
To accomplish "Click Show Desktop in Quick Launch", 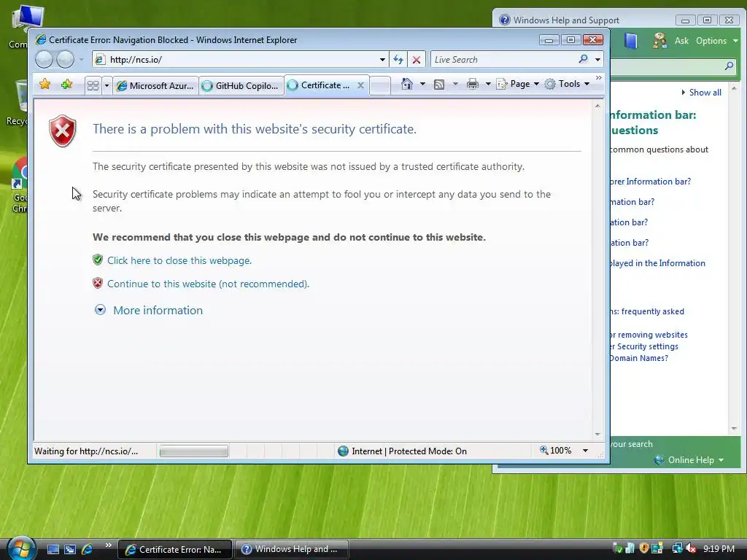I will [53, 550].
